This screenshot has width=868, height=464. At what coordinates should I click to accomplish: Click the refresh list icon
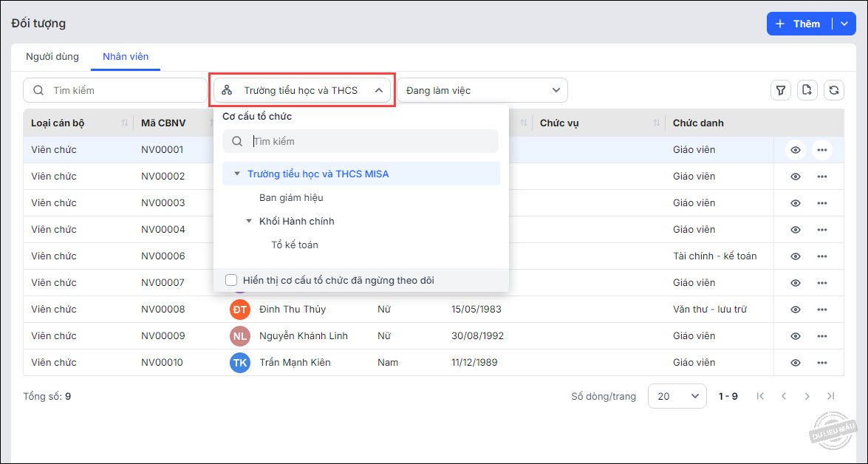coord(833,90)
